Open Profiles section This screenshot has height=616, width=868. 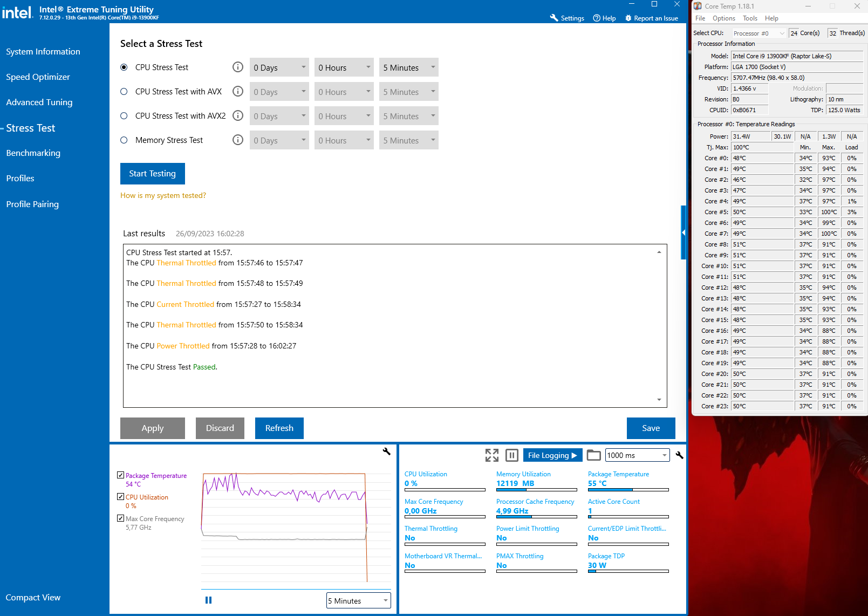20,178
